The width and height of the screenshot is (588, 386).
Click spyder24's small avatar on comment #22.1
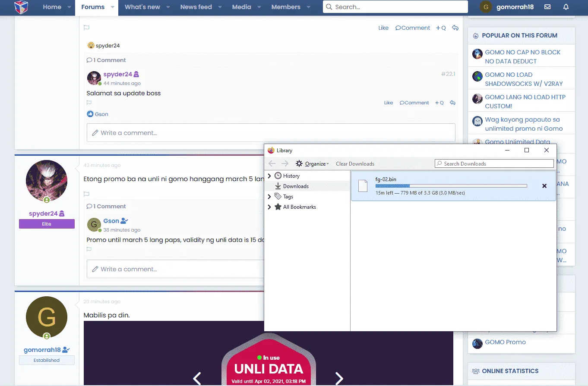(x=94, y=78)
